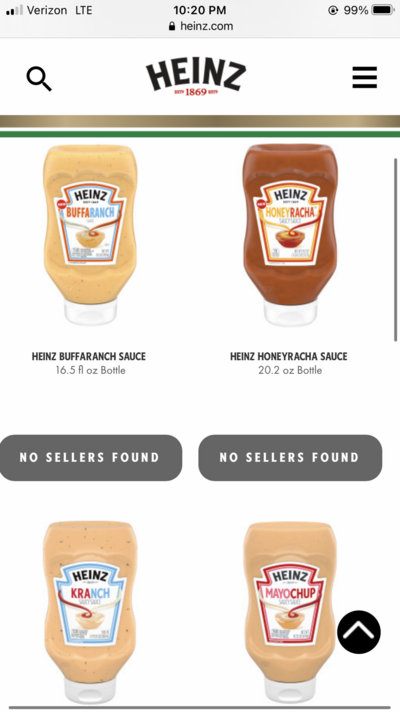Screen dimensions: 400x712
Task: Tap No Sellers Found under Honeyracha
Action: [290, 458]
